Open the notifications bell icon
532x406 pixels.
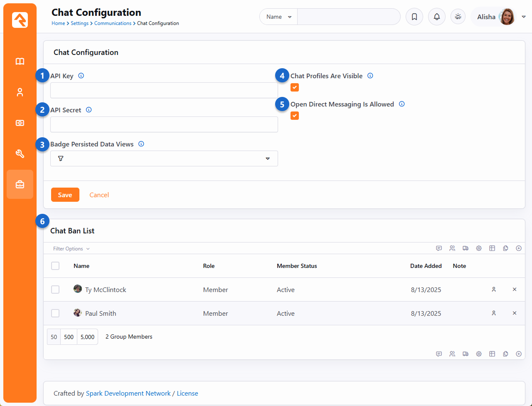(437, 17)
